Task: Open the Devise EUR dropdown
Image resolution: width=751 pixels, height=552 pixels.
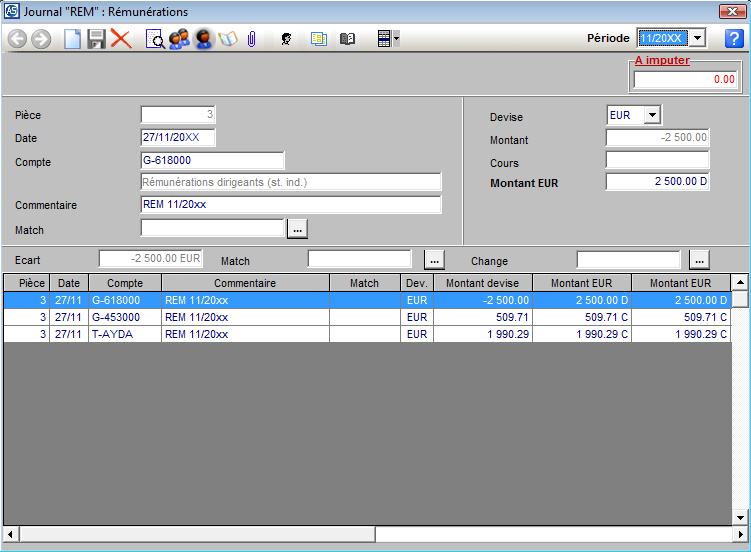Action: click(x=652, y=115)
